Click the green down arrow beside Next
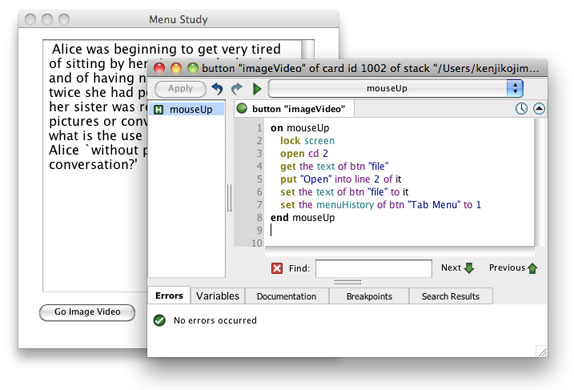 tap(469, 268)
